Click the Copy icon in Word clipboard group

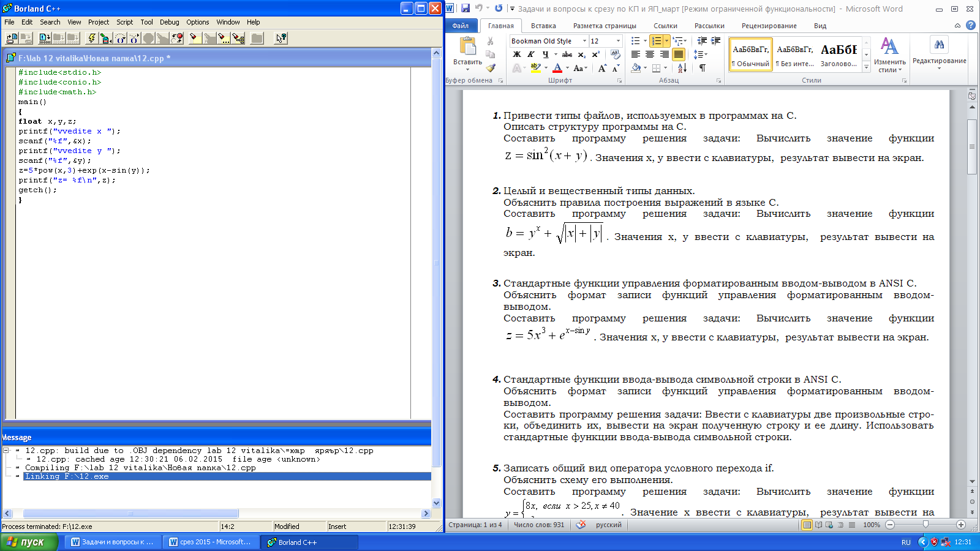pos(490,54)
